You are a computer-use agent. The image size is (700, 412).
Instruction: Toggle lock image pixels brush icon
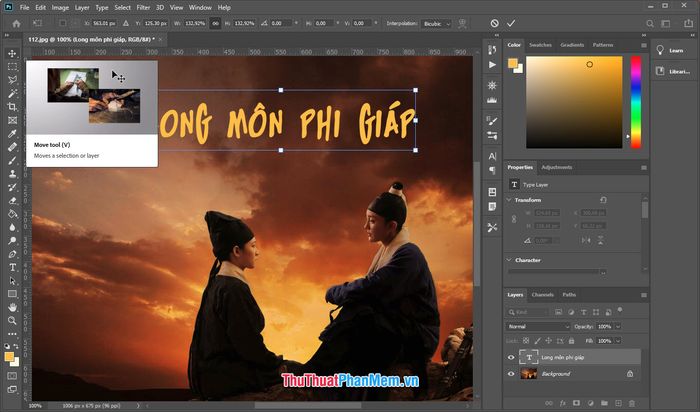click(x=538, y=341)
